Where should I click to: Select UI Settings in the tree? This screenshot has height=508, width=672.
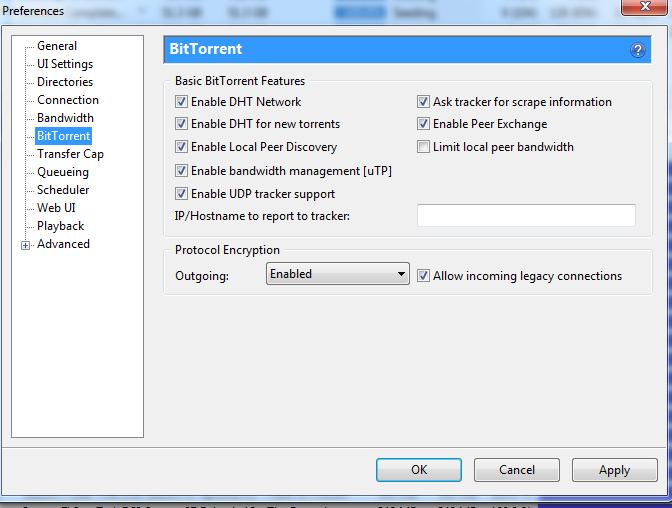pos(65,64)
